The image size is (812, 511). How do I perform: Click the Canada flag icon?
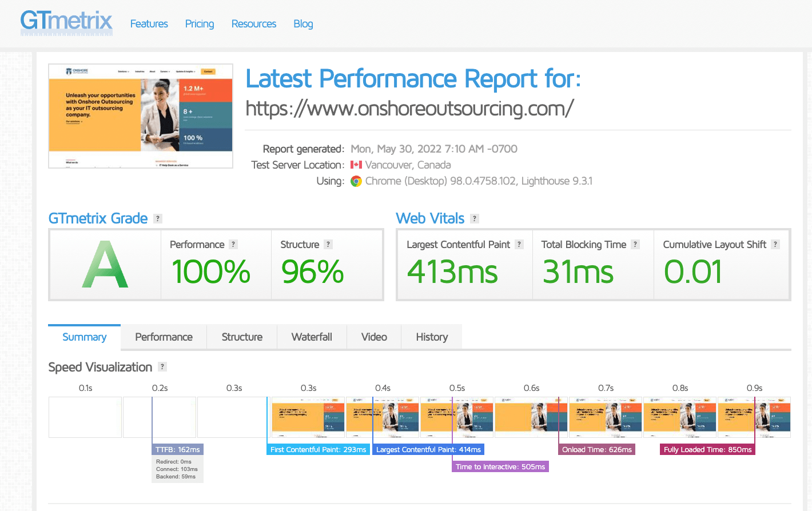[x=356, y=165]
